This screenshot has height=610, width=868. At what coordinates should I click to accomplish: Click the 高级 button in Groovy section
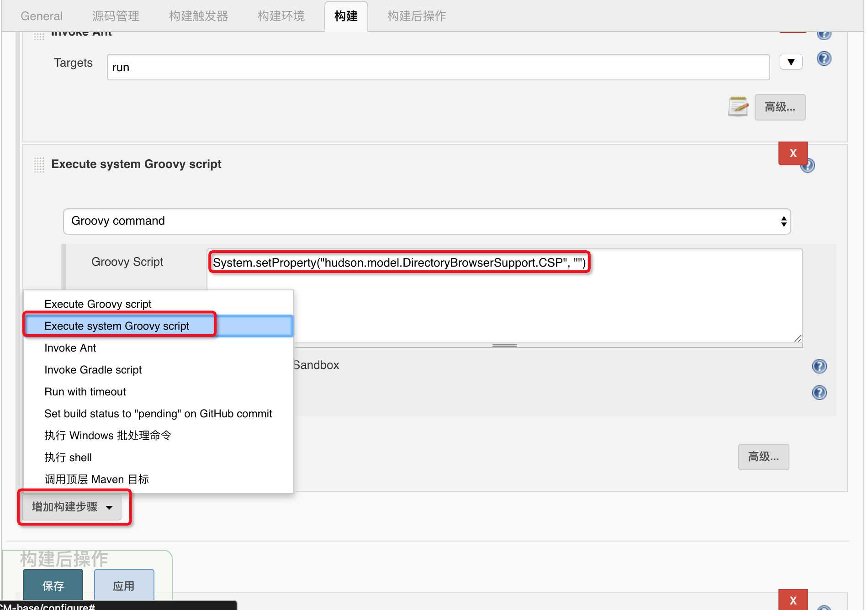click(x=763, y=457)
